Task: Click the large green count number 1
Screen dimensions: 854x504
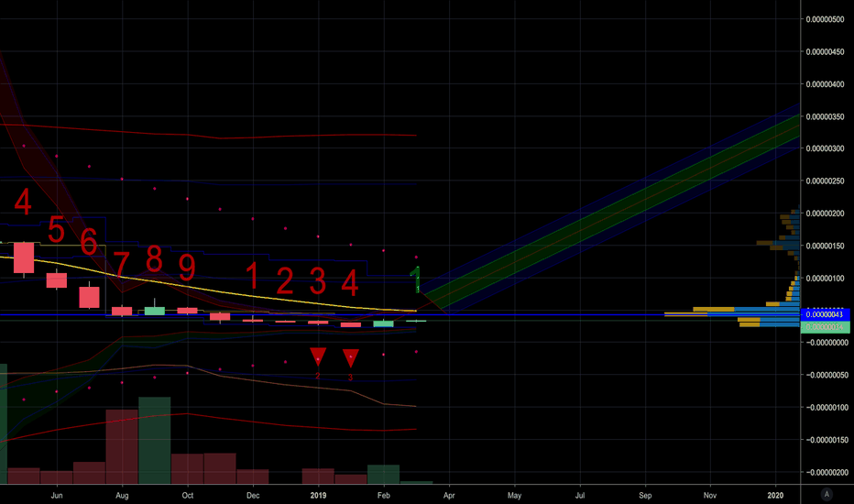Action: (416, 279)
